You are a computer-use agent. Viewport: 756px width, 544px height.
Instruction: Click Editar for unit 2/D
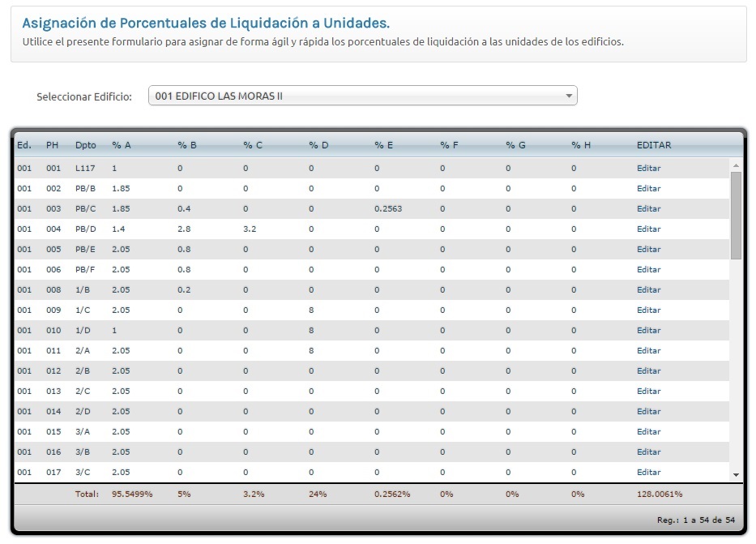648,411
